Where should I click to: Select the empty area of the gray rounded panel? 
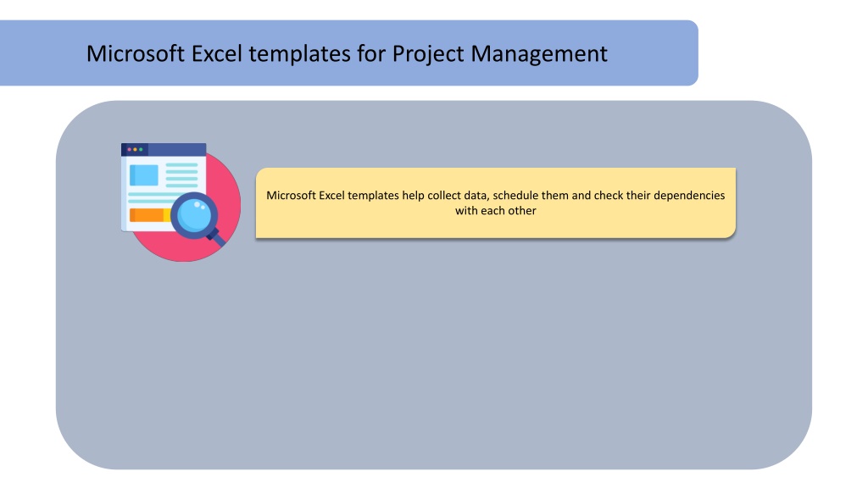pos(433,354)
